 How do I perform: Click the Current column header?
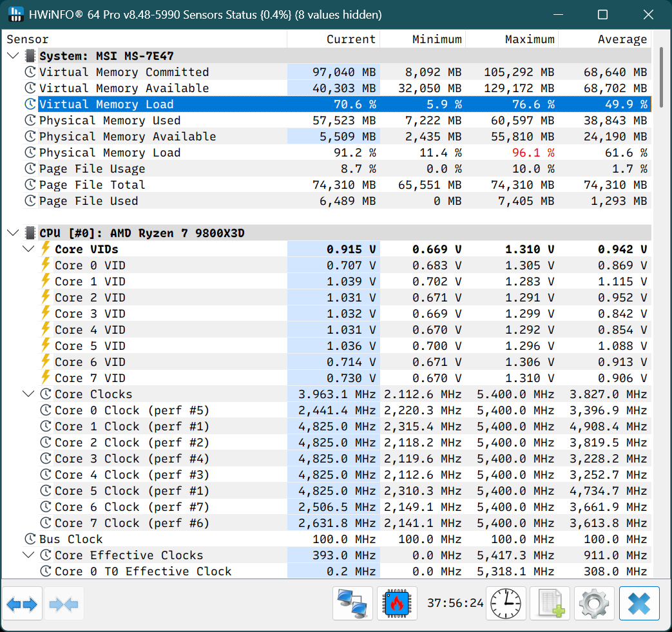(334, 39)
